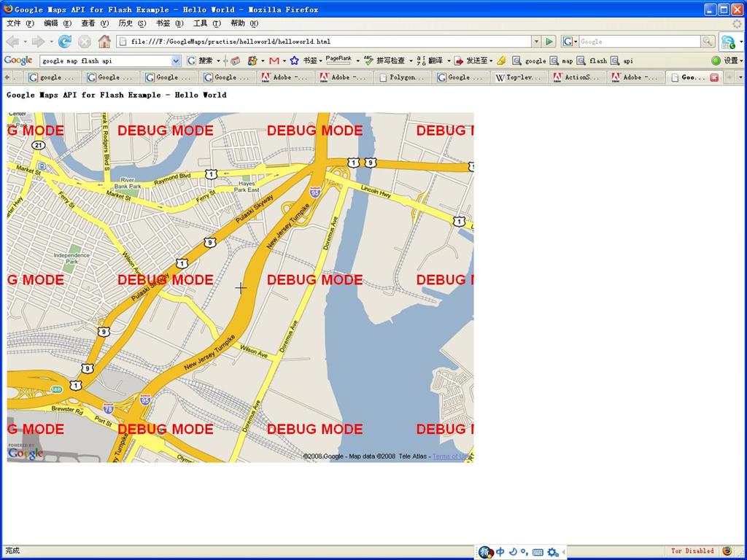Open the 'Terms of Use' link on map

451,456
